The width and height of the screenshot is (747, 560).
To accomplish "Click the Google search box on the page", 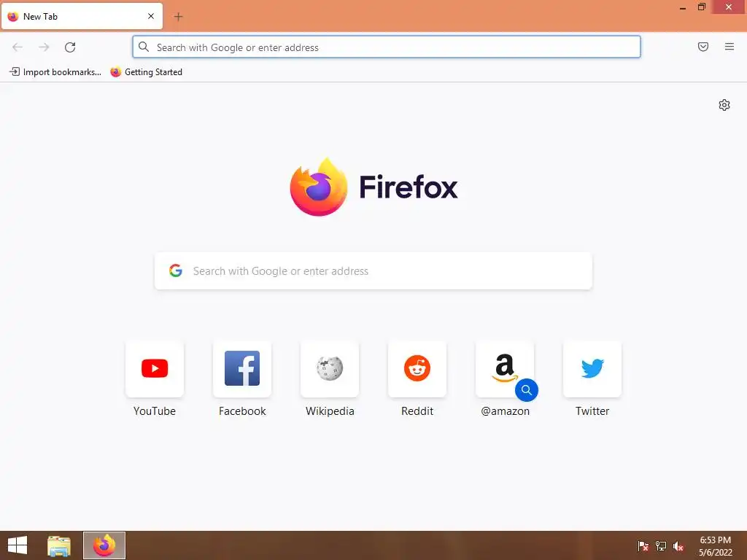I will (373, 271).
